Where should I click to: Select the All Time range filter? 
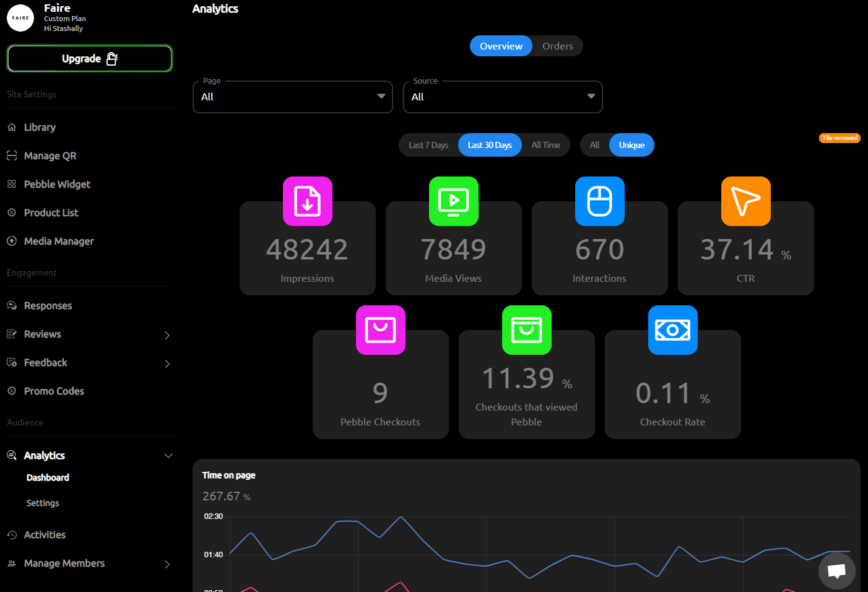[546, 145]
